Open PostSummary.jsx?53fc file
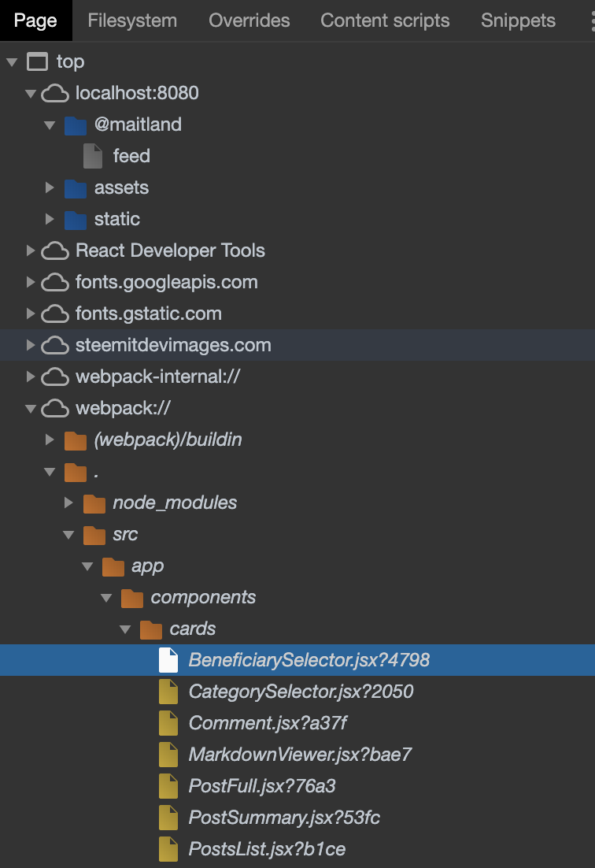 coord(283,818)
